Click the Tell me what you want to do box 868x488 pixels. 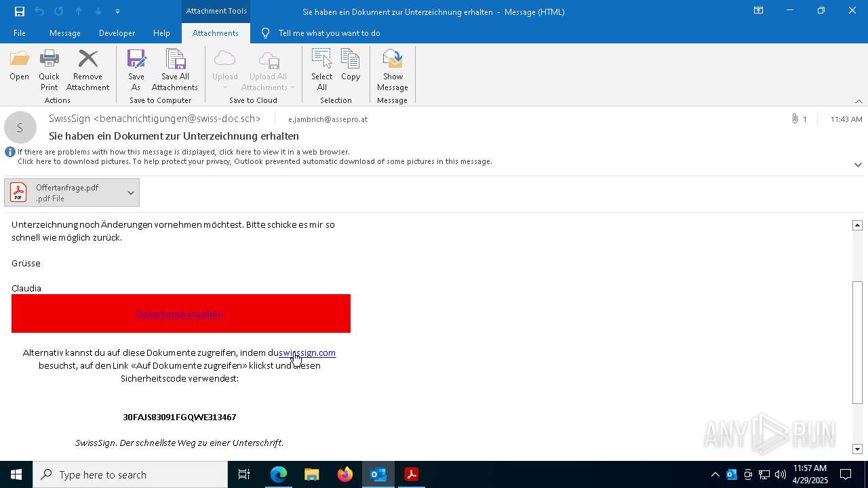[329, 33]
